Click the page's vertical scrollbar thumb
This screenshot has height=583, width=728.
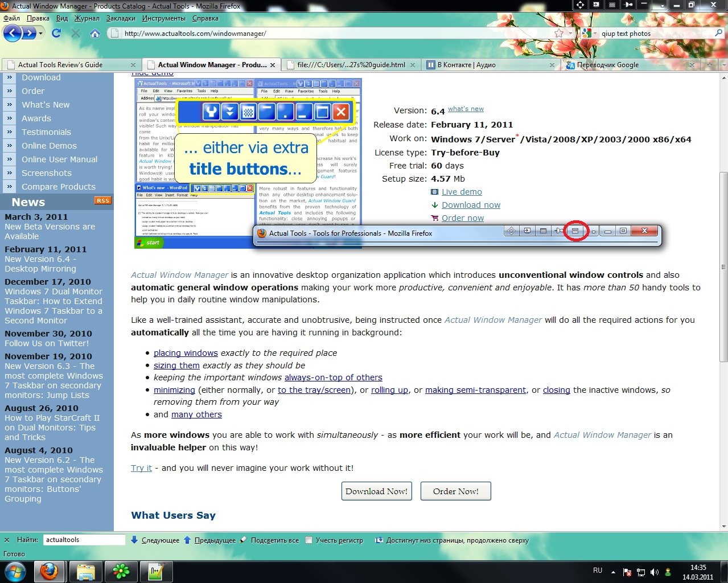723,266
